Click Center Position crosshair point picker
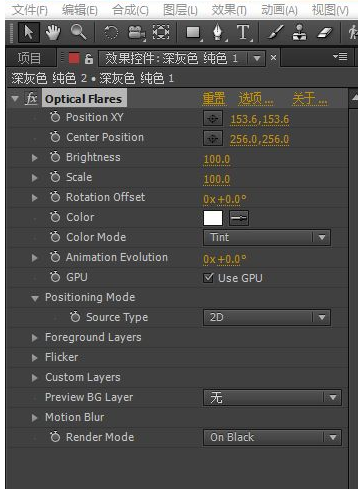 point(213,139)
